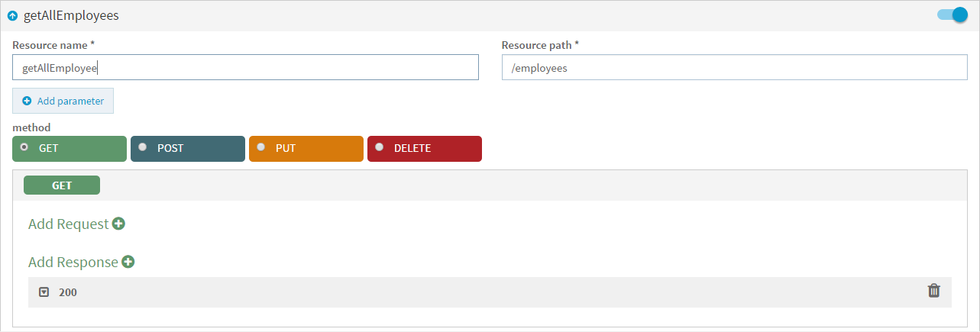Click the plus icon beside Add Response
The height and width of the screenshot is (332, 980).
(128, 262)
